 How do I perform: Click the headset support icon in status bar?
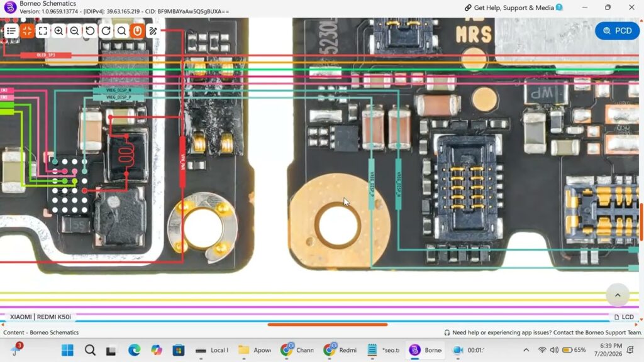tap(447, 332)
